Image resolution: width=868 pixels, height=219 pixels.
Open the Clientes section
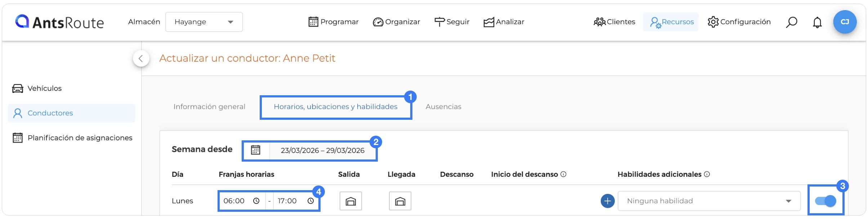(x=614, y=22)
